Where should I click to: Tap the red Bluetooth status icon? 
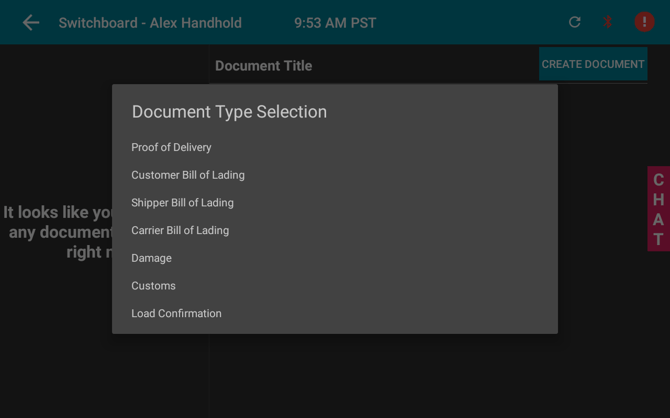coord(607,22)
